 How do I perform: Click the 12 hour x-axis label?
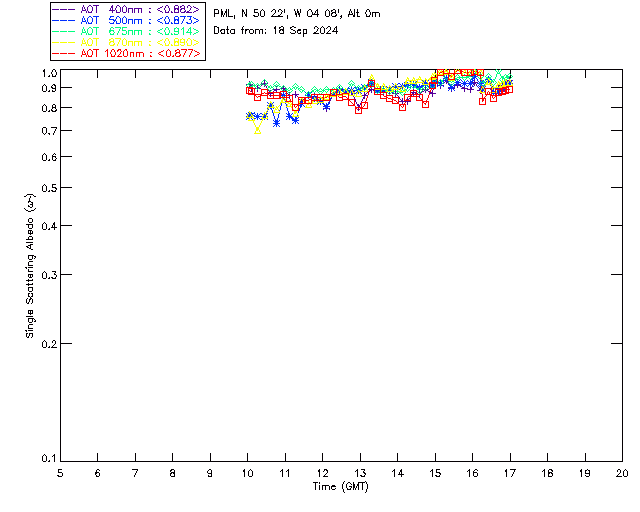(x=322, y=473)
